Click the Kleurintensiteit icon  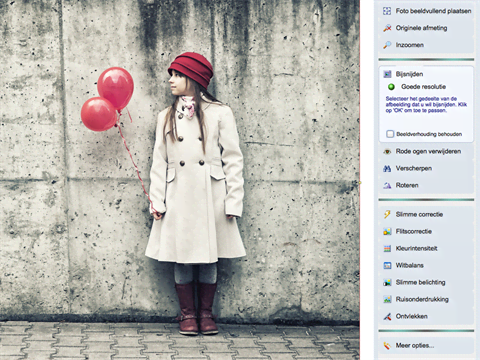[387, 248]
